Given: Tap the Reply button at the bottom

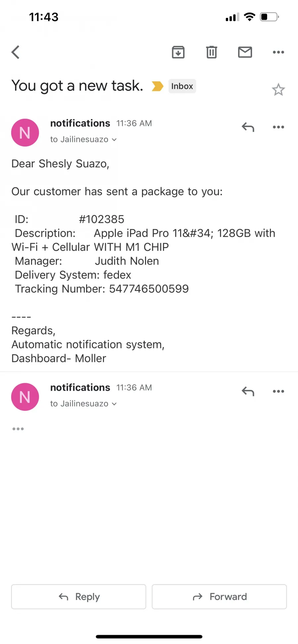Looking at the screenshot, I should tap(79, 597).
